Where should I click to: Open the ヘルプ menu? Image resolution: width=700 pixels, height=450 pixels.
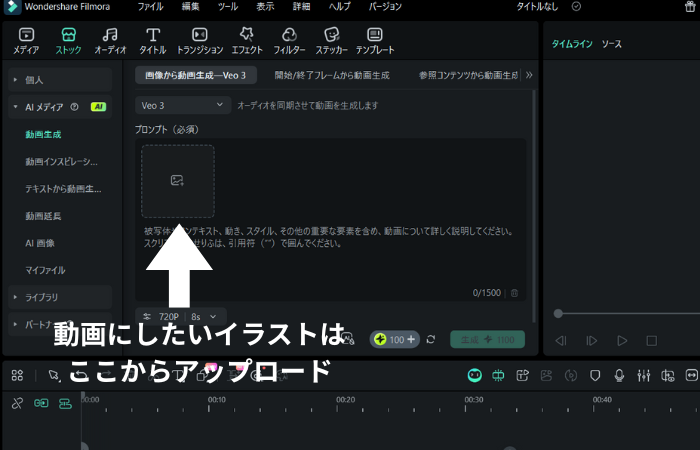point(340,6)
